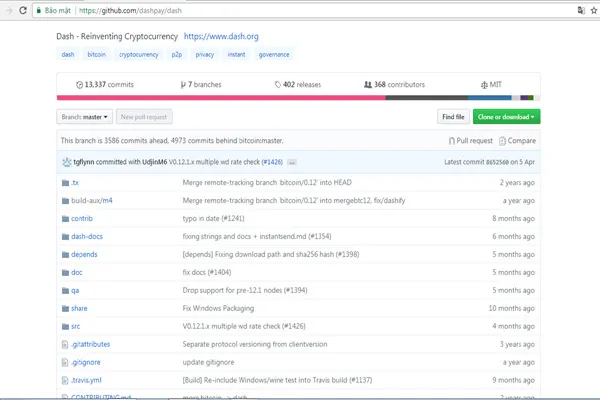
Task: Show the 368 contributors page
Action: coord(395,85)
